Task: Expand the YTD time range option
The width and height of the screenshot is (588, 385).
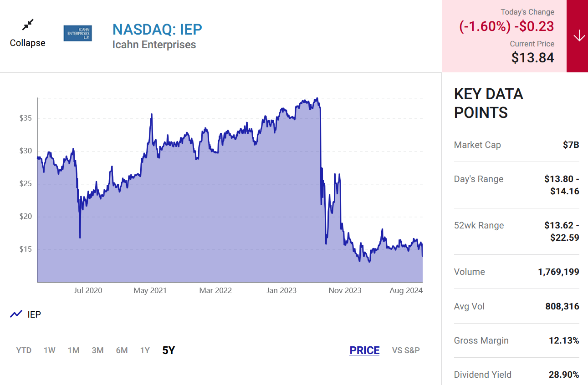Action: [x=23, y=350]
